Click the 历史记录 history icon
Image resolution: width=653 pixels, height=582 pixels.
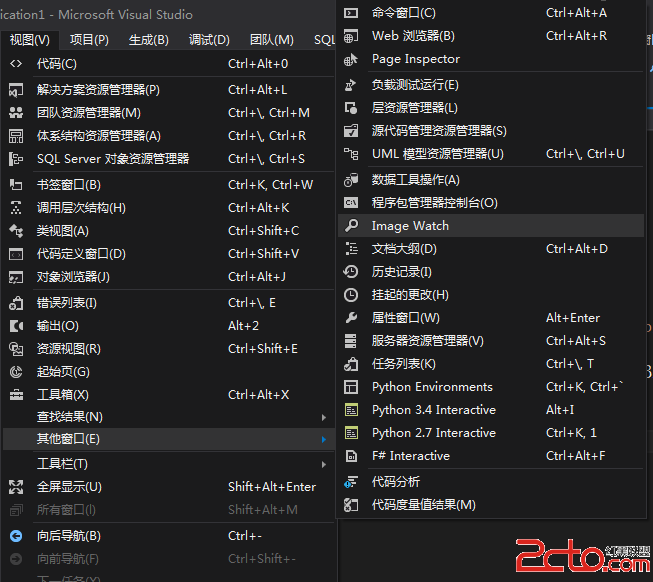click(x=351, y=272)
